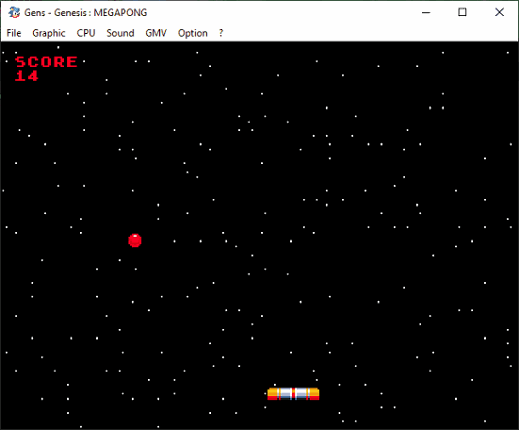Click the red SCORE label
The image size is (519, 430).
46,62
